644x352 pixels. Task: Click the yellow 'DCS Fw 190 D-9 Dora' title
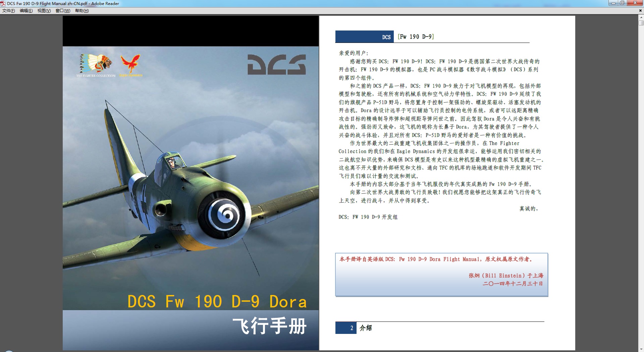[x=217, y=301]
